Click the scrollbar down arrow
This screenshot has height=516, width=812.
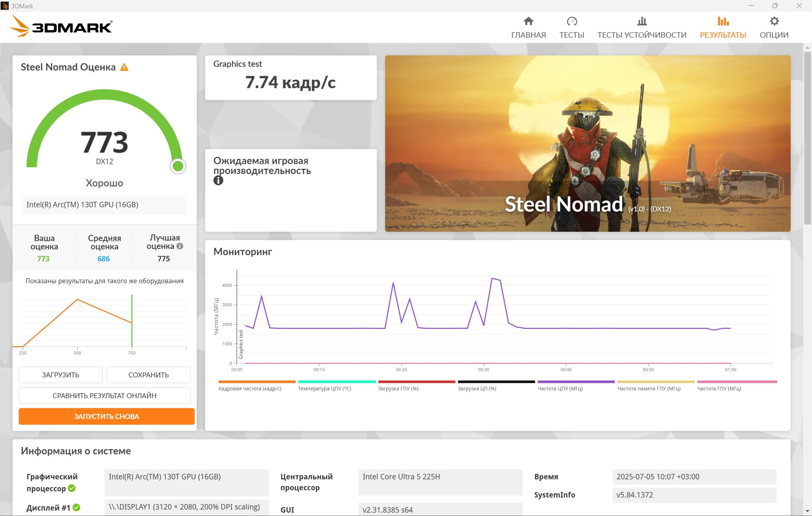coord(807,511)
